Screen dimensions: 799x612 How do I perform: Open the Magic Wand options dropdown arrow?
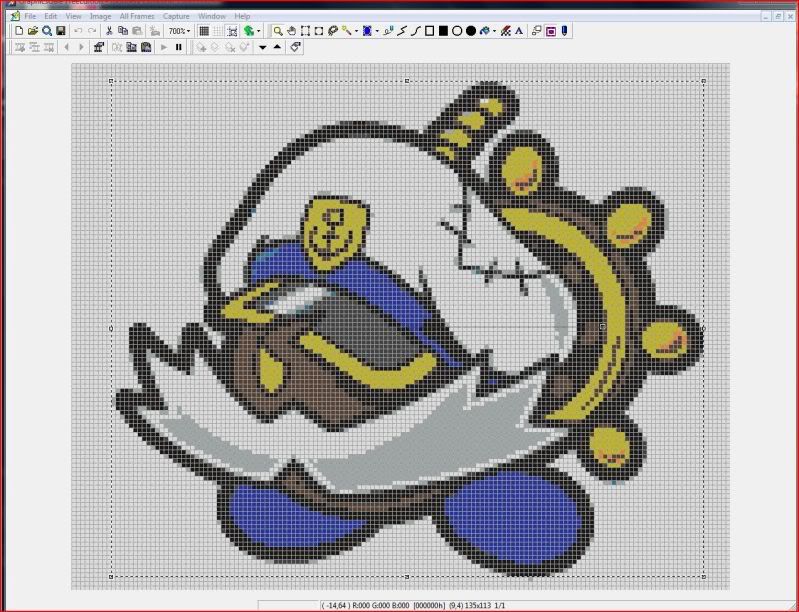point(356,31)
